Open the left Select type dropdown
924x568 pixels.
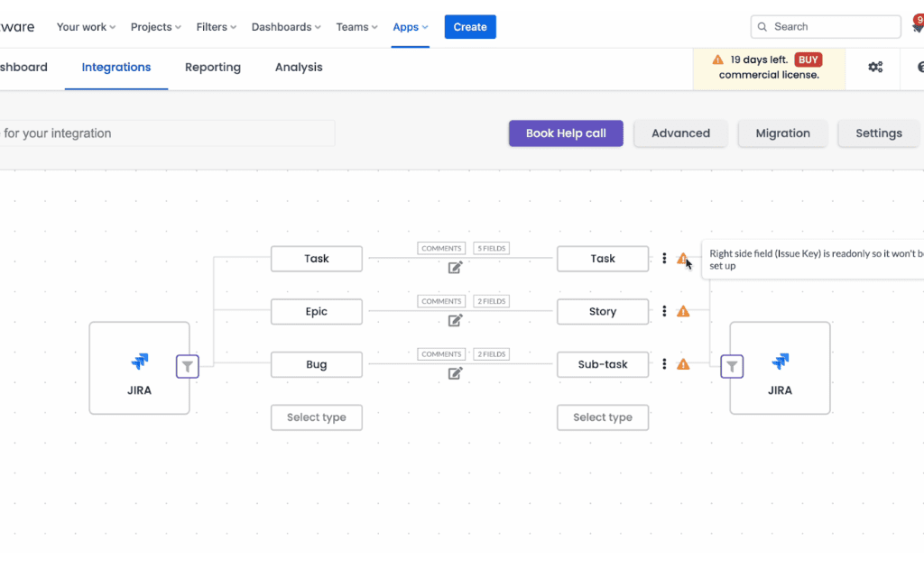point(317,417)
